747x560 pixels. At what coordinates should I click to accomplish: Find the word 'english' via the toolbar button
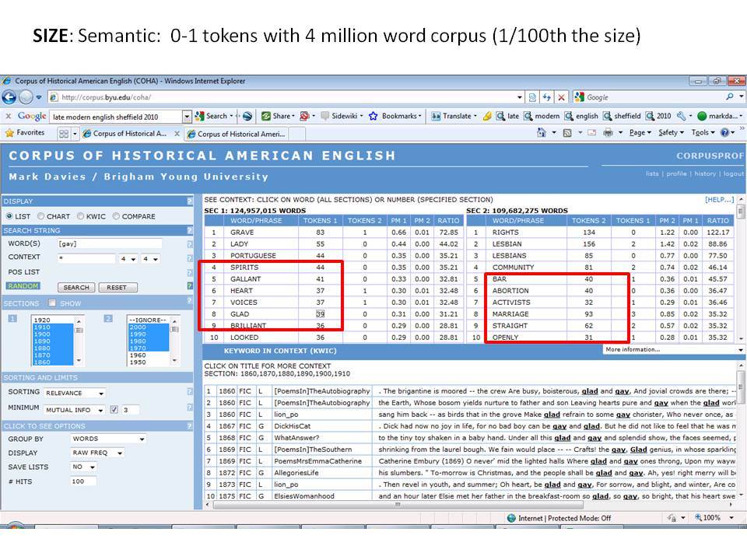tap(581, 116)
